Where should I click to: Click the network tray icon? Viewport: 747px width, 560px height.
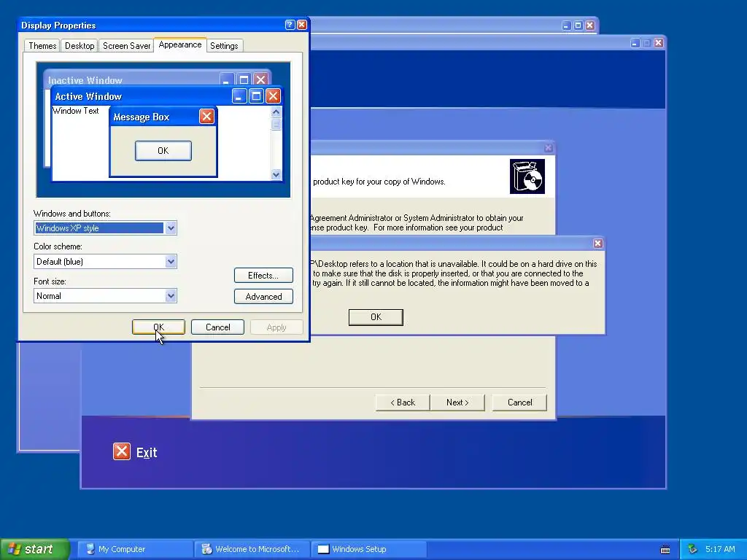point(693,549)
